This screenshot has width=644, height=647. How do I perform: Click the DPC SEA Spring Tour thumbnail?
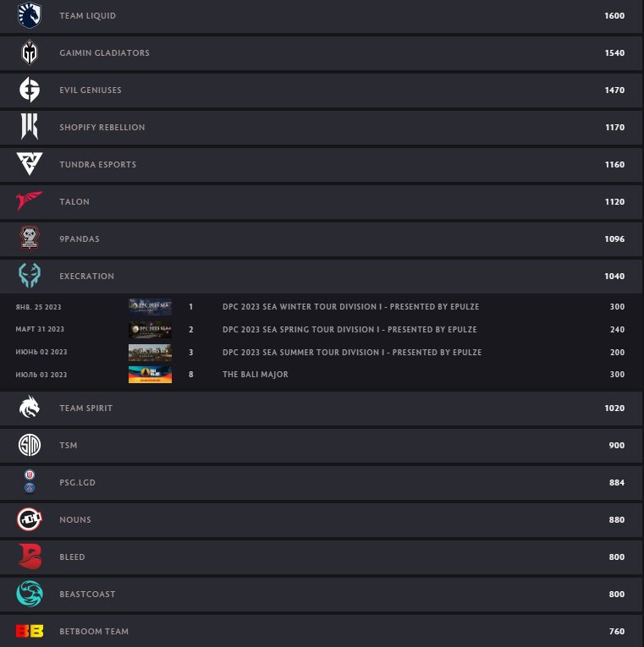150,330
